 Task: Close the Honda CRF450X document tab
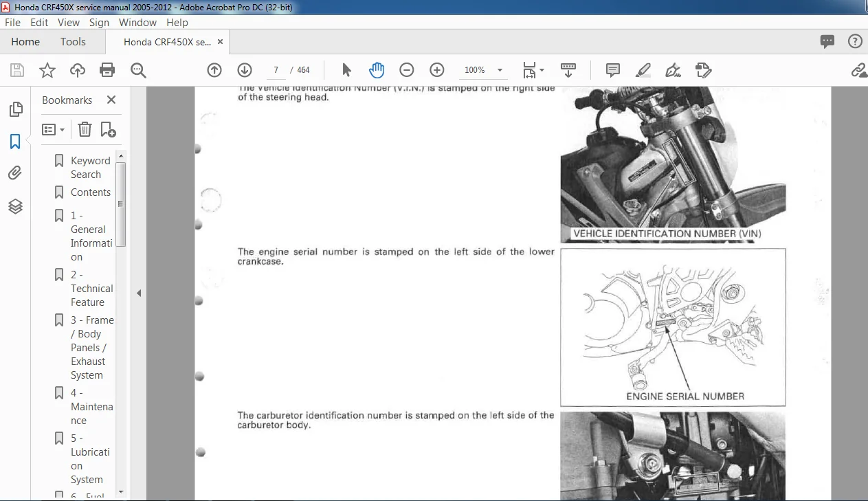[x=220, y=42]
